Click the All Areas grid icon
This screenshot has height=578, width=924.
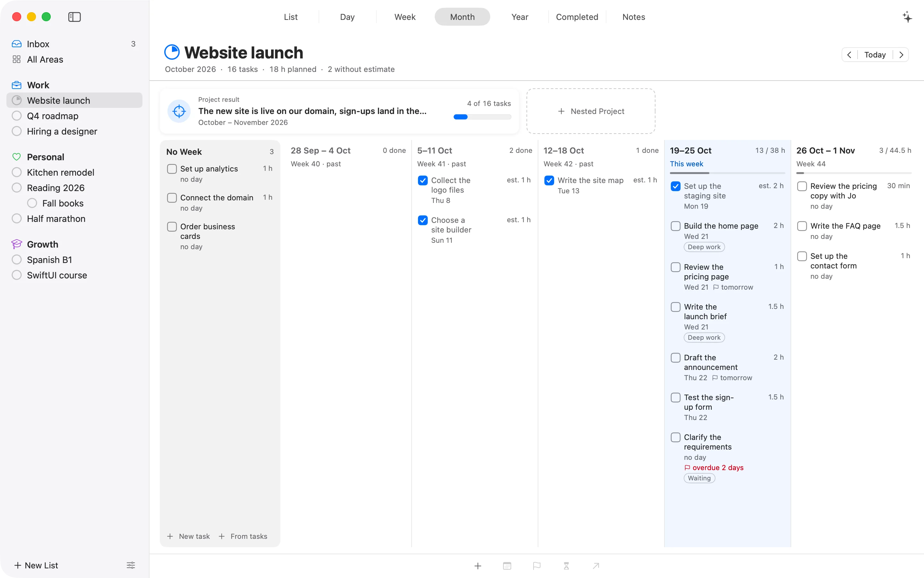tap(16, 59)
